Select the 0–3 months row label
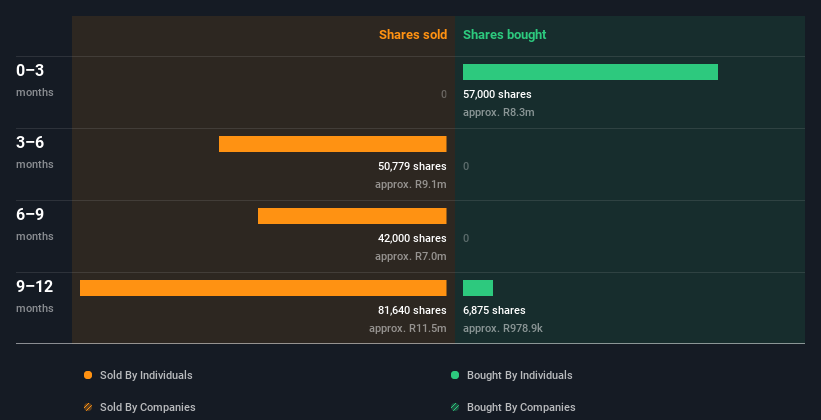This screenshot has width=821, height=420. click(x=35, y=80)
